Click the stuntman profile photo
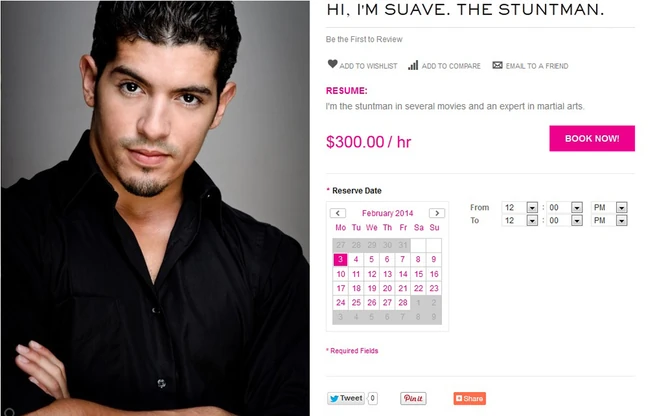Screen dimensions: 670x416 [155, 208]
